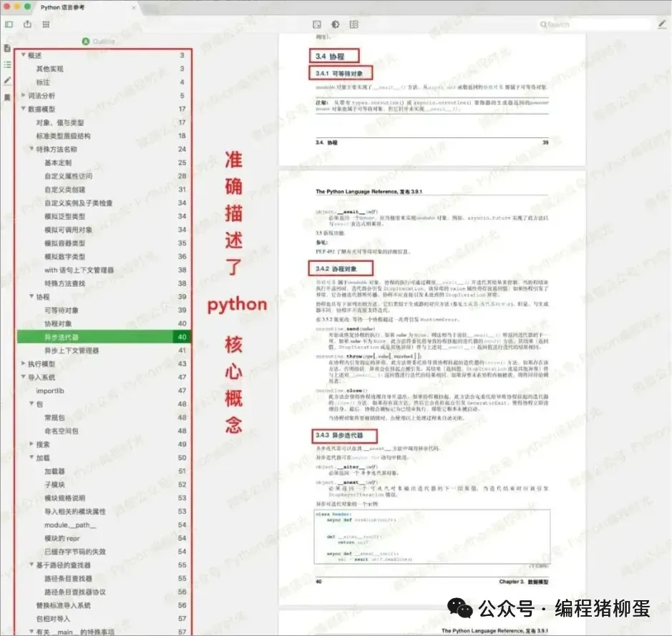This screenshot has width=672, height=636.
Task: Go to importlib outline entry
Action: (50, 391)
